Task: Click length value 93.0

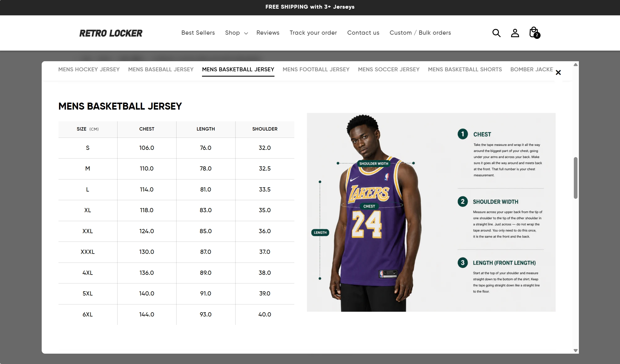Action: coord(206,315)
